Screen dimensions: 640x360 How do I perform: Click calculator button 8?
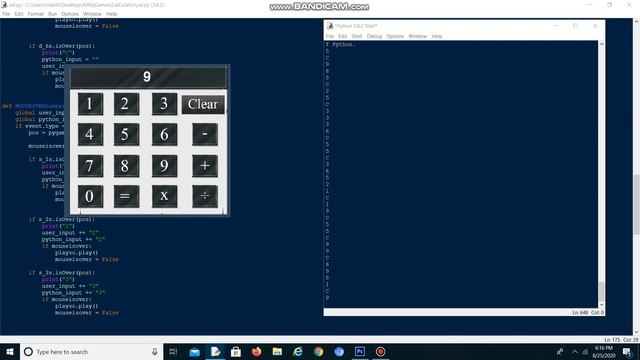coord(126,166)
